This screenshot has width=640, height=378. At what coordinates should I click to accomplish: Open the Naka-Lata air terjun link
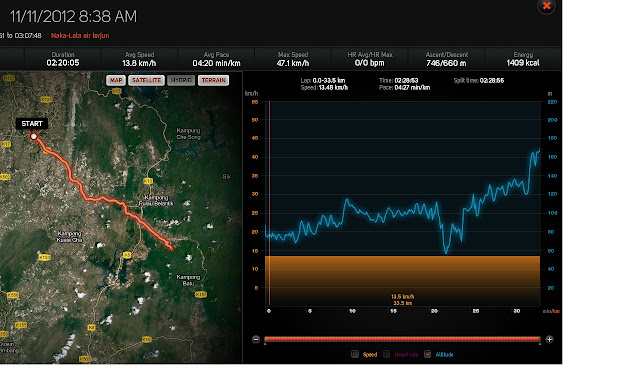pyautogui.click(x=80, y=36)
